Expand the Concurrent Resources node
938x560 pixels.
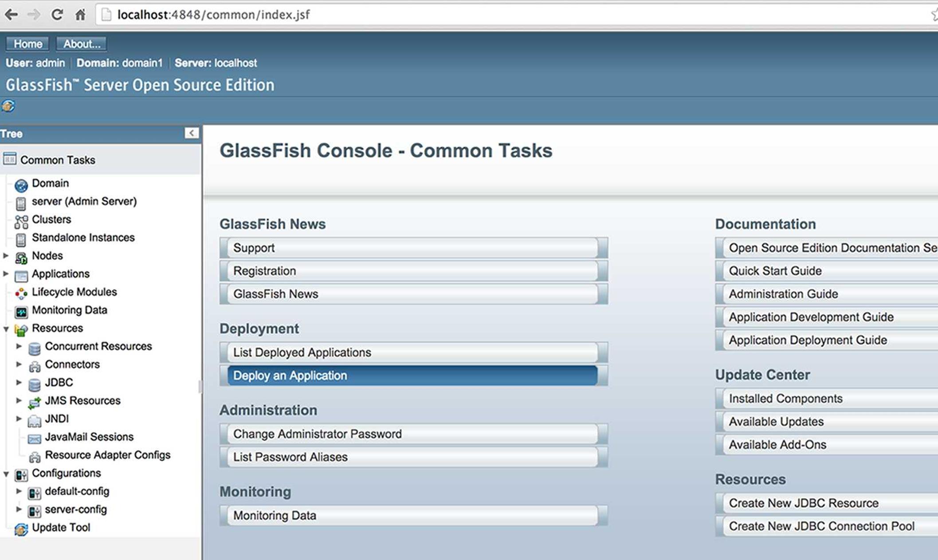coord(19,346)
